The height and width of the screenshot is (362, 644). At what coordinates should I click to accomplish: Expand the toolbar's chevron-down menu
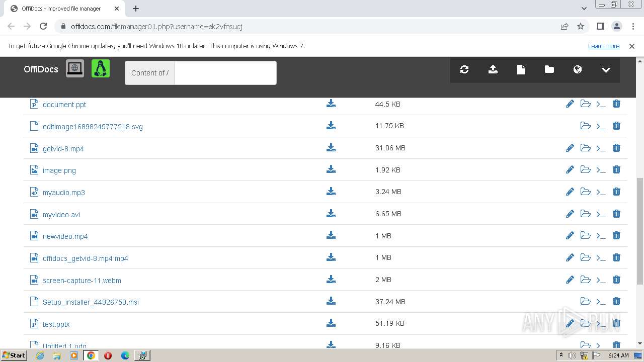pyautogui.click(x=606, y=70)
